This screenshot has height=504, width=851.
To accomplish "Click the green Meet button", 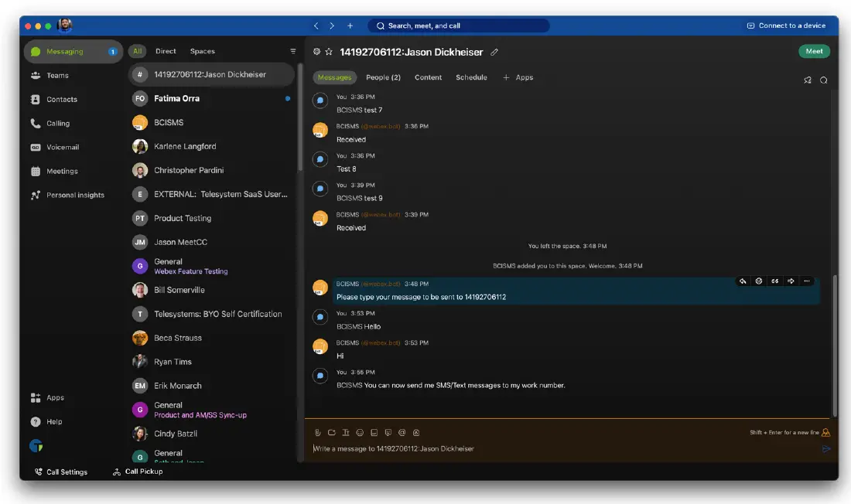I will pos(814,51).
